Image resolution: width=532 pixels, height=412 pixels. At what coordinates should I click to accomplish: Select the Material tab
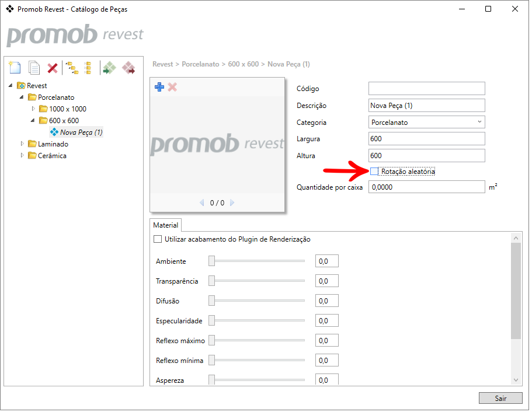[166, 226]
